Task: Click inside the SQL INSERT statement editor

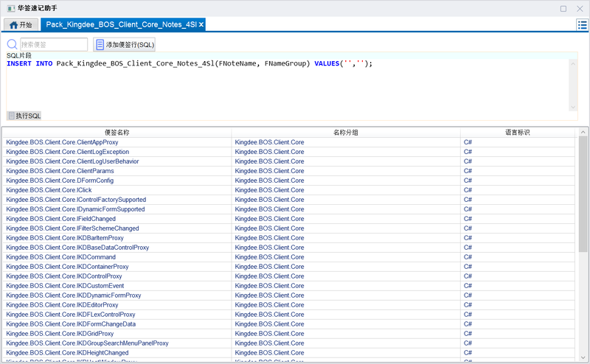Action: point(288,85)
